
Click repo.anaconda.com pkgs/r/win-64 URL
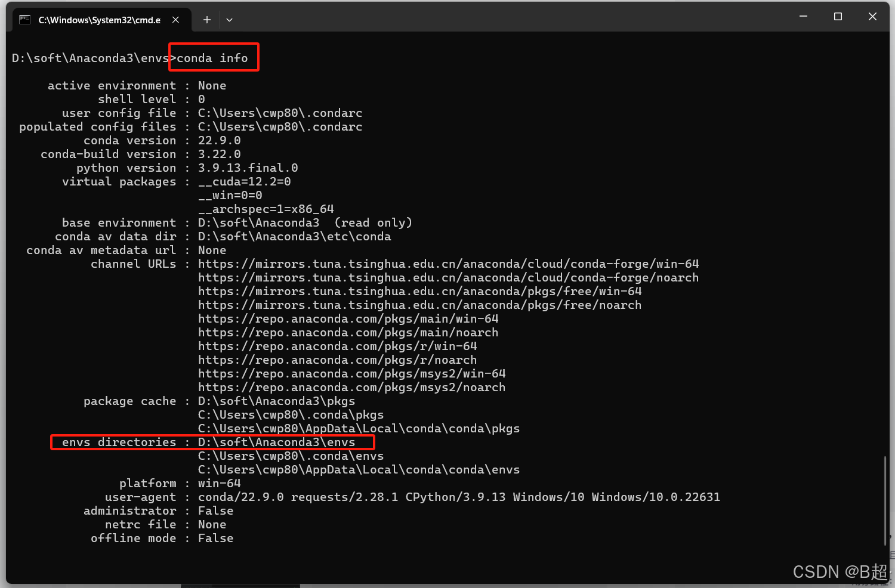(x=338, y=346)
